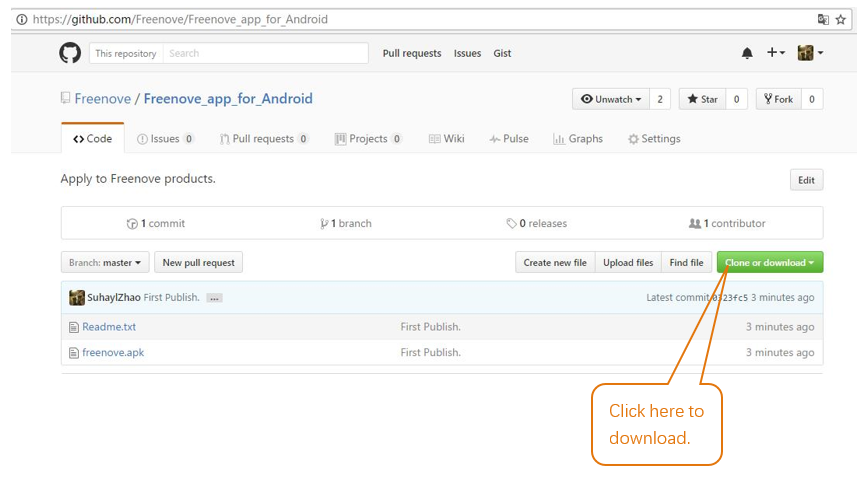
Task: Click the Edit description button
Action: (806, 180)
